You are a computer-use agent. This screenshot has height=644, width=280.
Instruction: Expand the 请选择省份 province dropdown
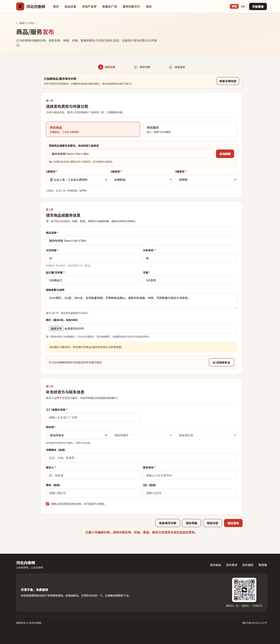[x=77, y=435]
